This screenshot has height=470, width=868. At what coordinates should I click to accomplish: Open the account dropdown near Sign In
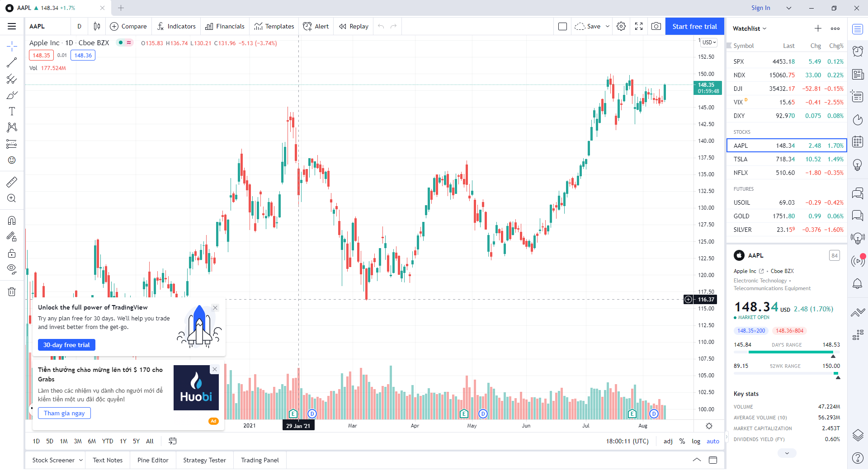[x=789, y=8]
